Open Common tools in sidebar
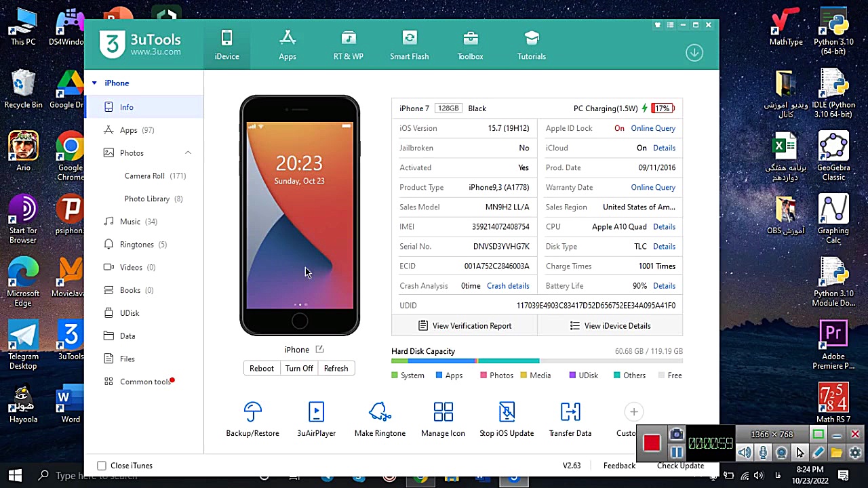This screenshot has width=868, height=488. [144, 382]
